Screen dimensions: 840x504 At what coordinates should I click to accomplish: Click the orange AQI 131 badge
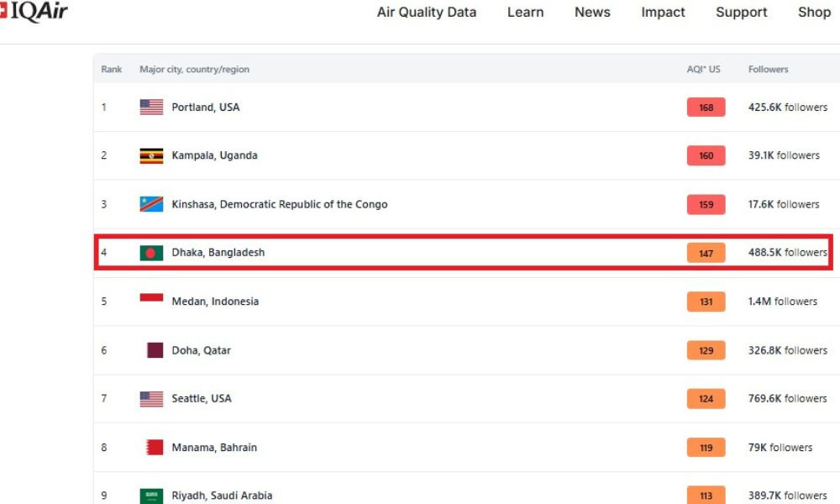[x=706, y=302]
